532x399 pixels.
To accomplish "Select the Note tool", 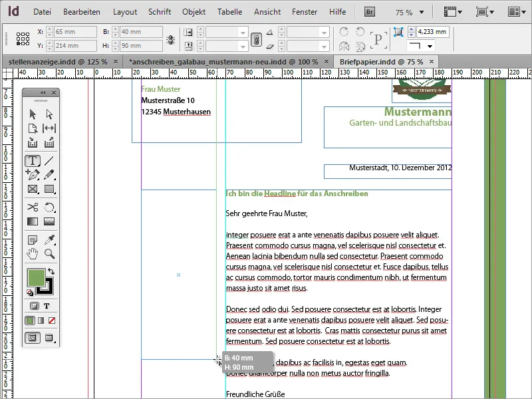I will point(33,240).
